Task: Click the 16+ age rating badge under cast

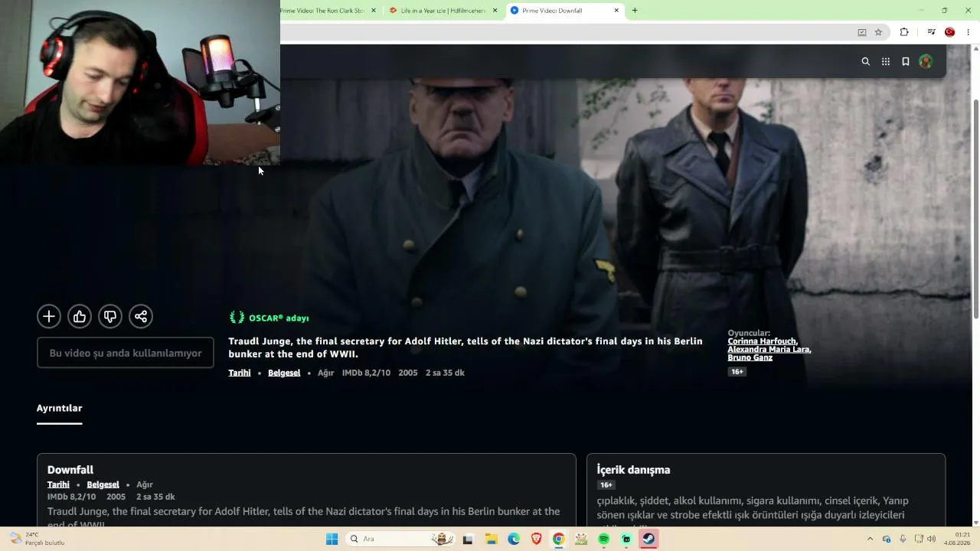Action: pyautogui.click(x=737, y=372)
